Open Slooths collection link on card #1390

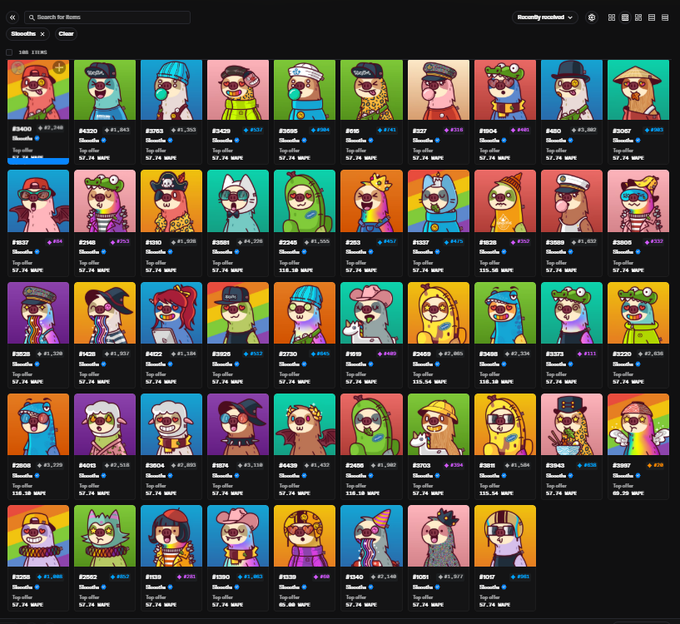(x=222, y=587)
